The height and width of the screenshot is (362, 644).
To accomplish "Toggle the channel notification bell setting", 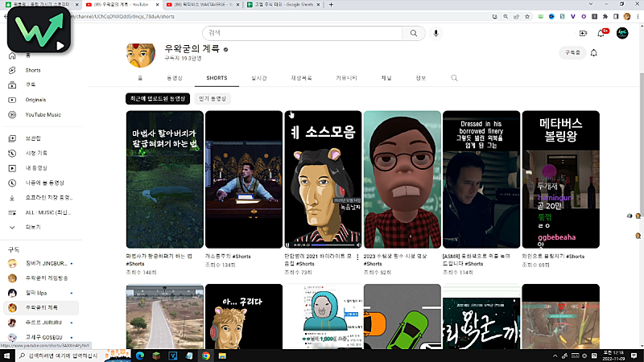I will click(594, 53).
